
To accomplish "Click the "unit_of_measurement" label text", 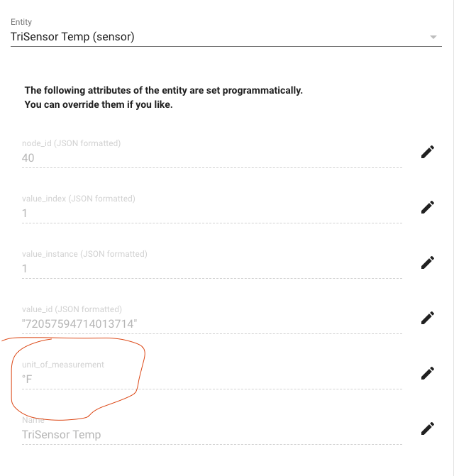I will pos(63,365).
